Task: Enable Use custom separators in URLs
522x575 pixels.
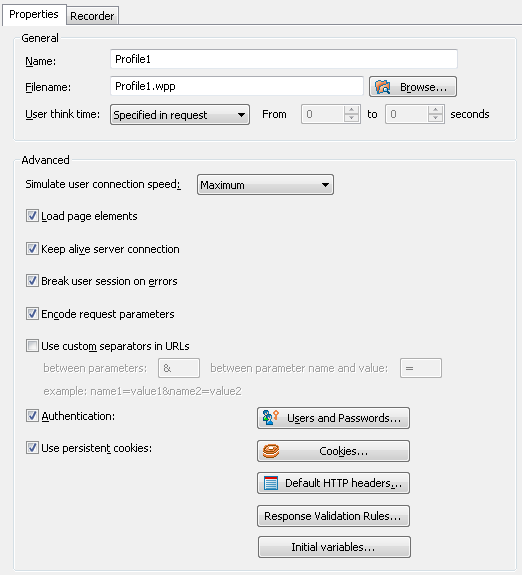Action: click(32, 346)
